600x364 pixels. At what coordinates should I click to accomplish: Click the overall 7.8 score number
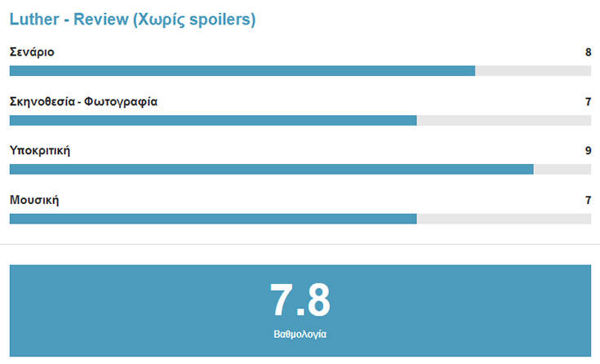pyautogui.click(x=300, y=300)
